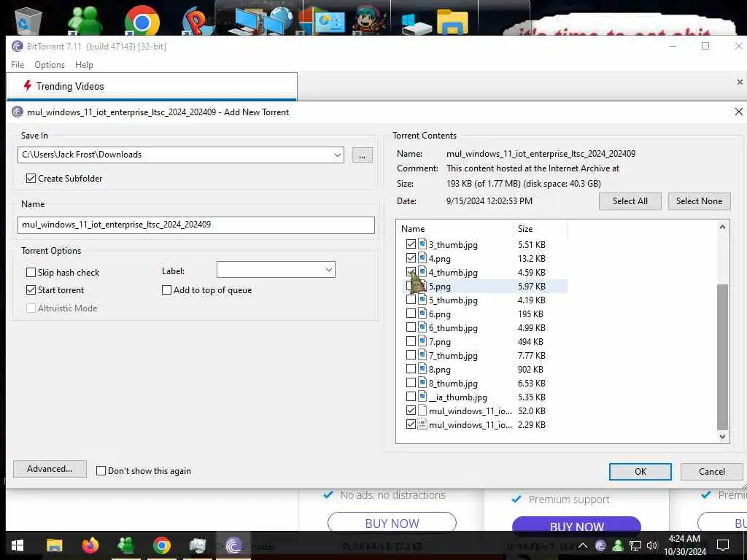The height and width of the screenshot is (560, 747).
Task: Confirm the torrent with OK
Action: 640,472
